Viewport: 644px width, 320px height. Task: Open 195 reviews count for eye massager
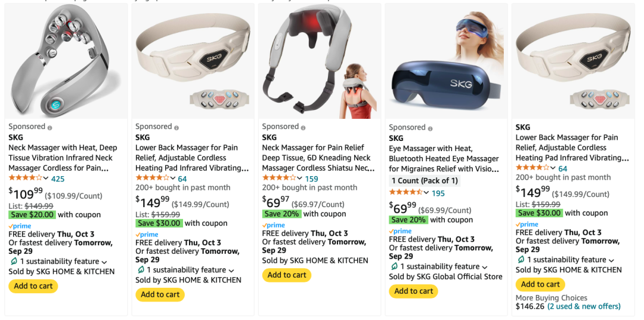point(438,193)
